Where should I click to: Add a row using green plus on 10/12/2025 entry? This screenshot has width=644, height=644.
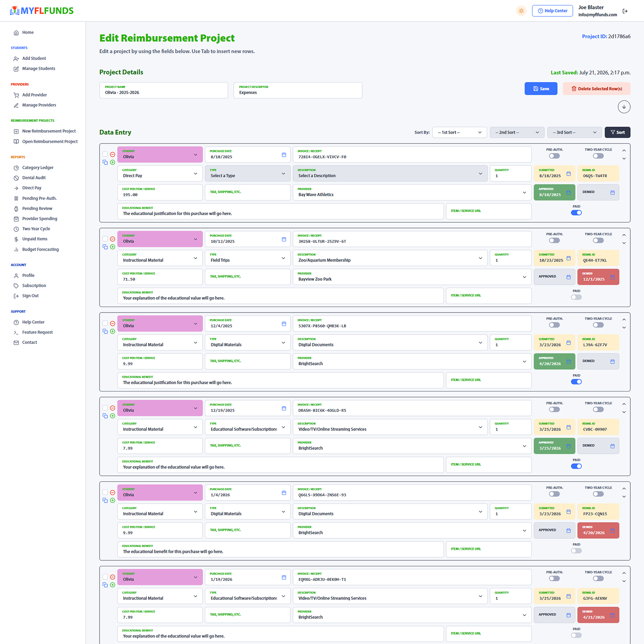(112, 247)
